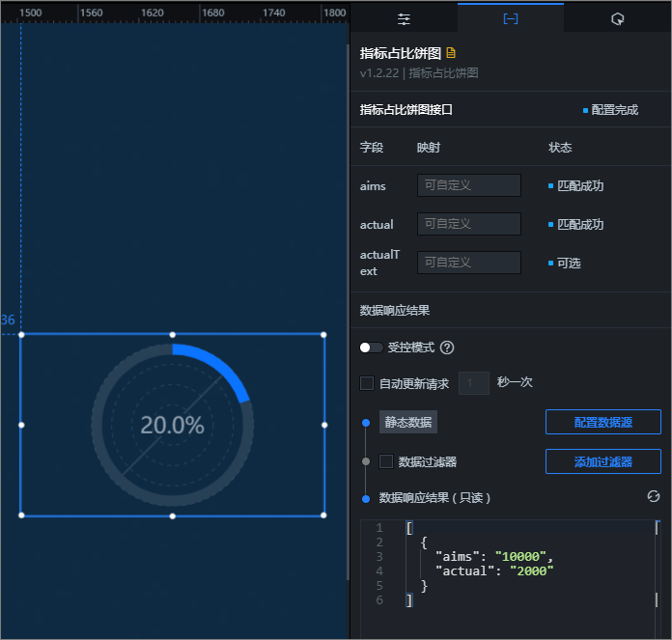Click the auto-update seconds interval field
Viewport: 672px width, 640px height.
tap(473, 383)
